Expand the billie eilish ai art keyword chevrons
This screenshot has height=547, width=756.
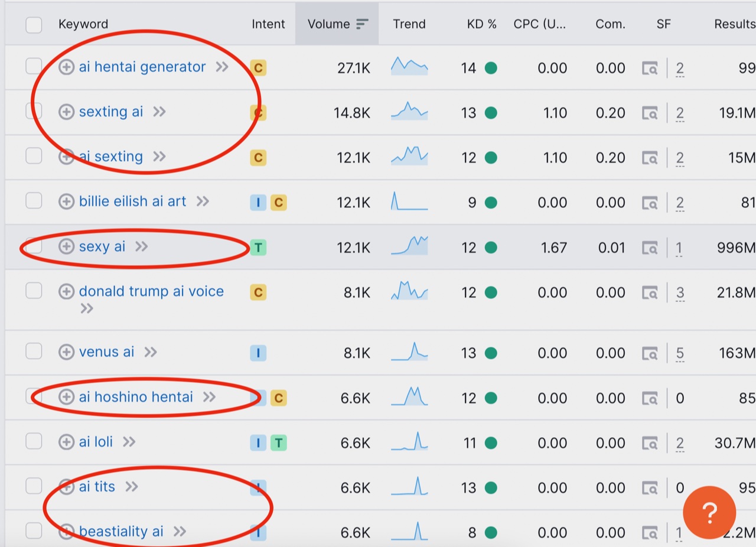(x=203, y=201)
